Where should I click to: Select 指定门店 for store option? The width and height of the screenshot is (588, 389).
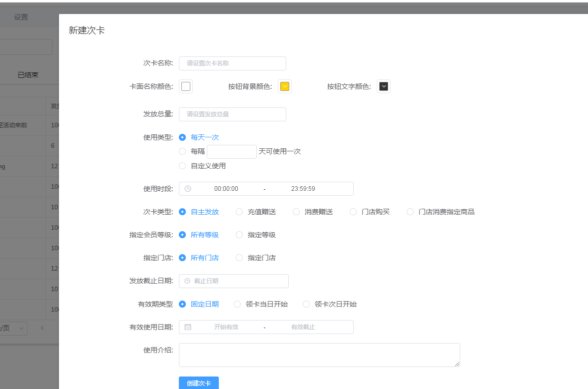[239, 258]
